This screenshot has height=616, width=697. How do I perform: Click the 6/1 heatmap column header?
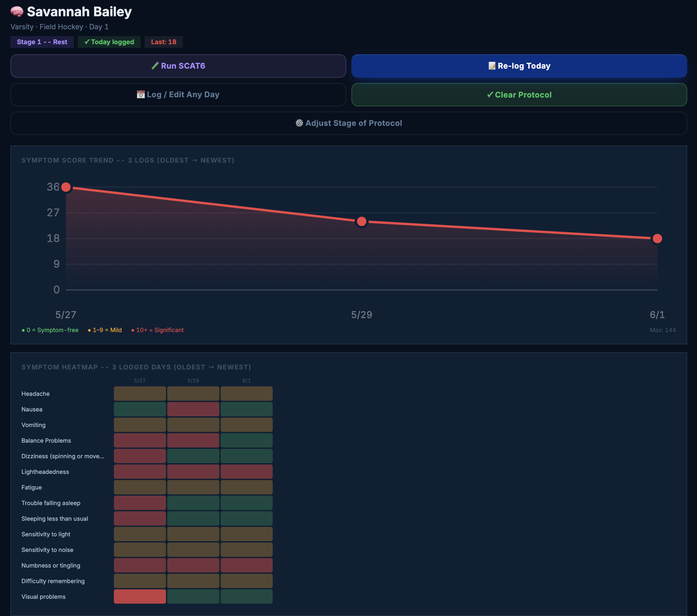247,381
